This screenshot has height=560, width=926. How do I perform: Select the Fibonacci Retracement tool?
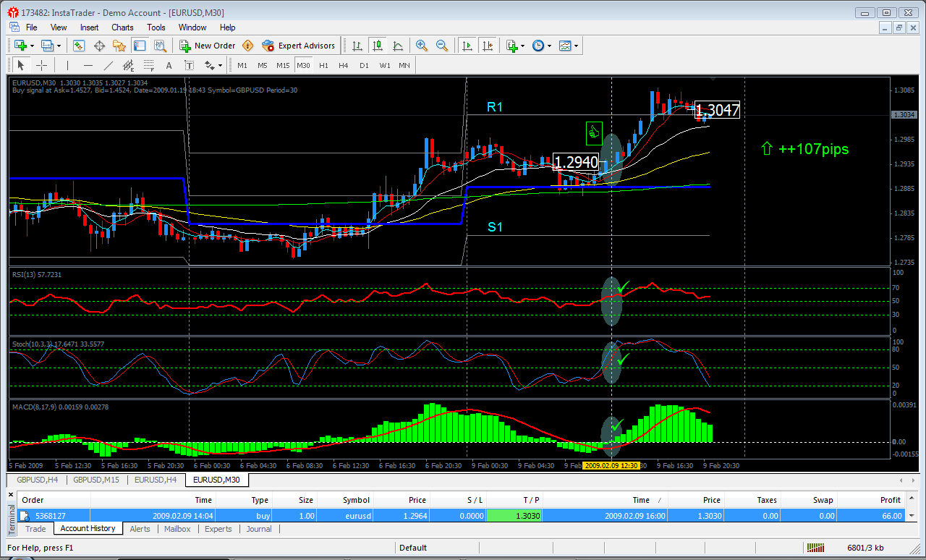(x=149, y=65)
